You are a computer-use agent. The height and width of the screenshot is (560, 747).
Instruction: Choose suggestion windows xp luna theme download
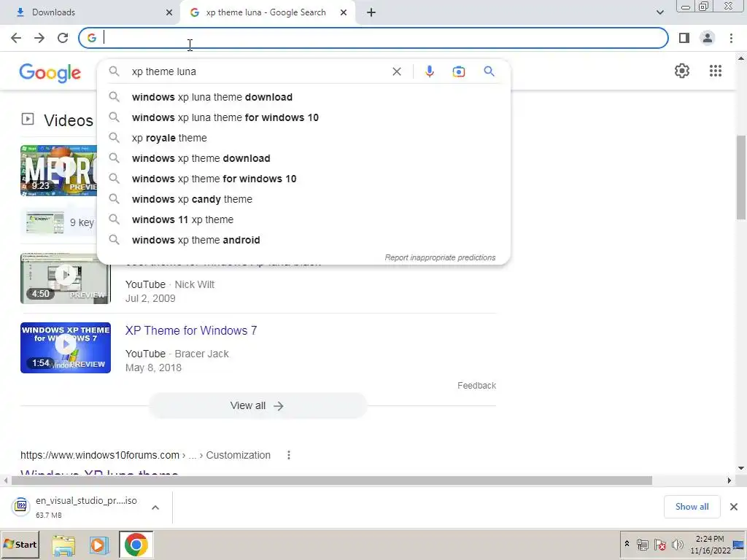[x=303, y=97]
